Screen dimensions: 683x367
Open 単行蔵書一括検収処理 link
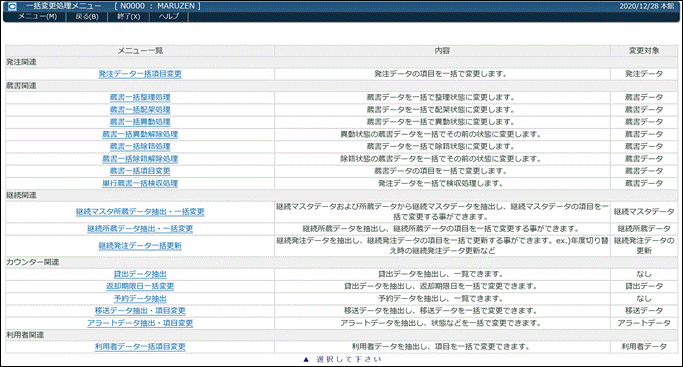tap(140, 183)
